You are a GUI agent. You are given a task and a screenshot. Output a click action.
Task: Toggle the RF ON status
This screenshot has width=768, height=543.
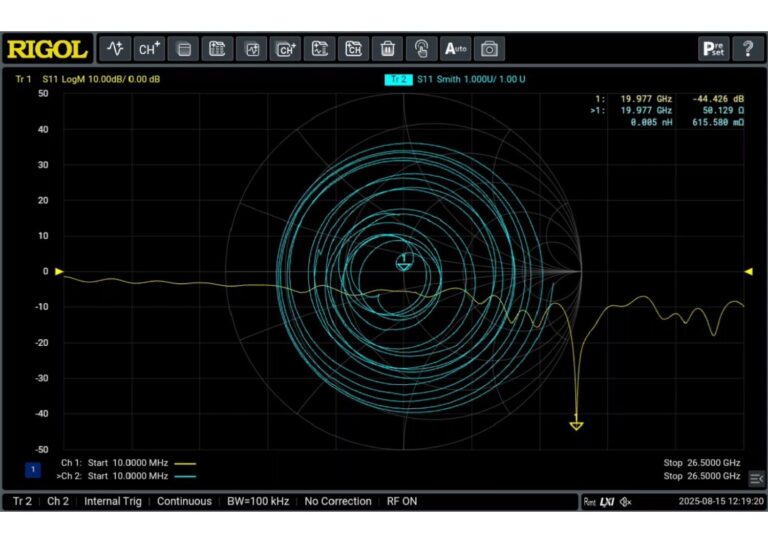(x=402, y=501)
